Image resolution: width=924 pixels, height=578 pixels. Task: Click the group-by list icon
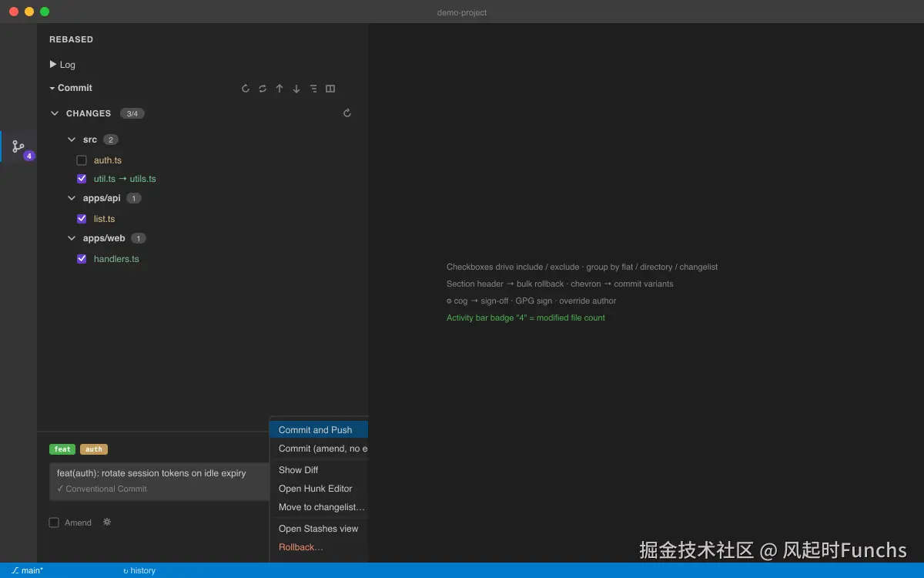click(x=313, y=89)
